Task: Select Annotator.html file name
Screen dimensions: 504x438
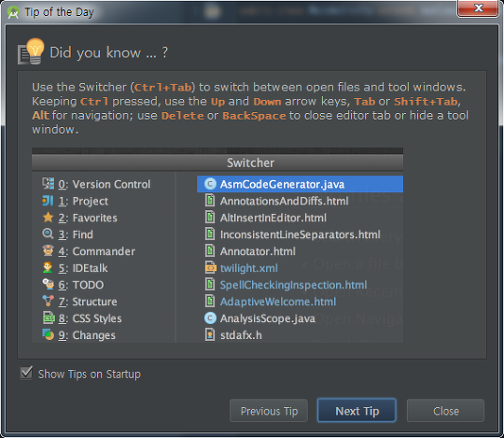Action: click(x=258, y=251)
